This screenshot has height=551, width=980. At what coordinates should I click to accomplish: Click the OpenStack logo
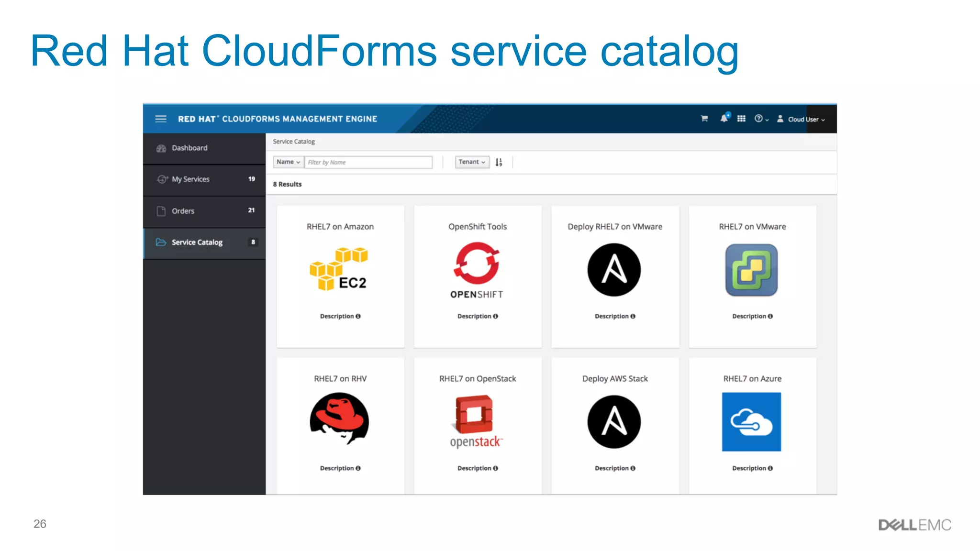476,421
